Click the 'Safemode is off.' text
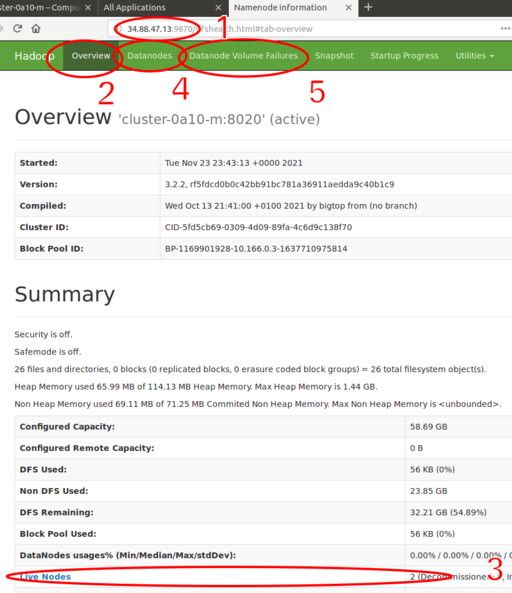Viewport: 512px width, 593px height. [x=48, y=352]
